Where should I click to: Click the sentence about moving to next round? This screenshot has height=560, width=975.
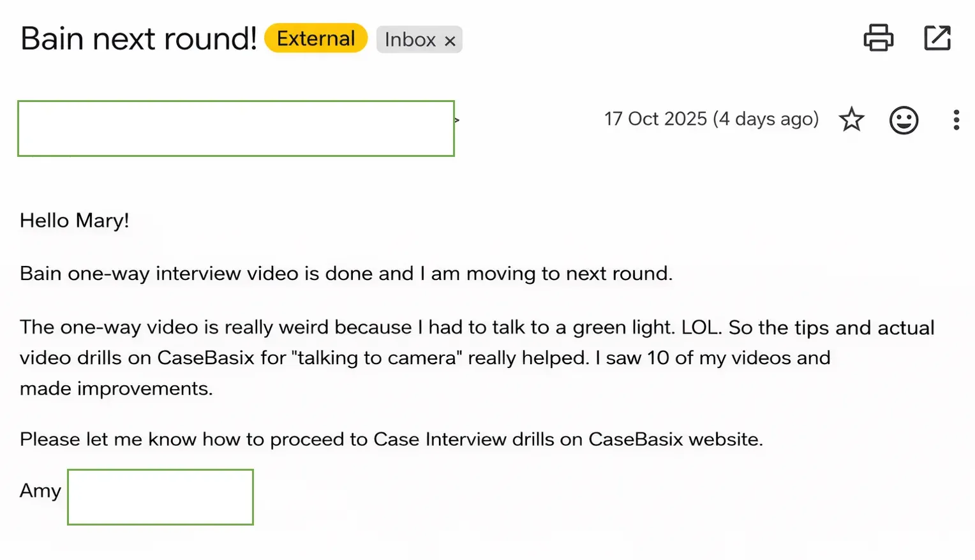pyautogui.click(x=346, y=274)
